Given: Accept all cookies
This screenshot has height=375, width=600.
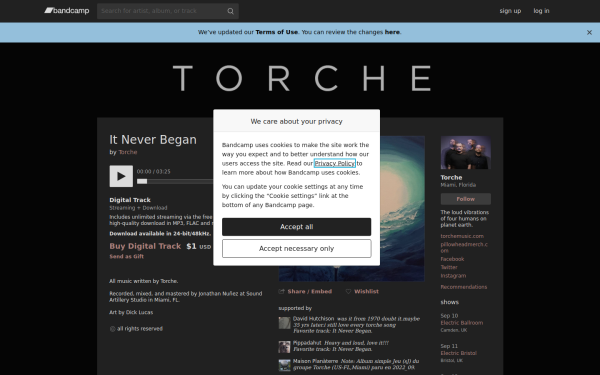Looking at the screenshot, I should pos(297,227).
